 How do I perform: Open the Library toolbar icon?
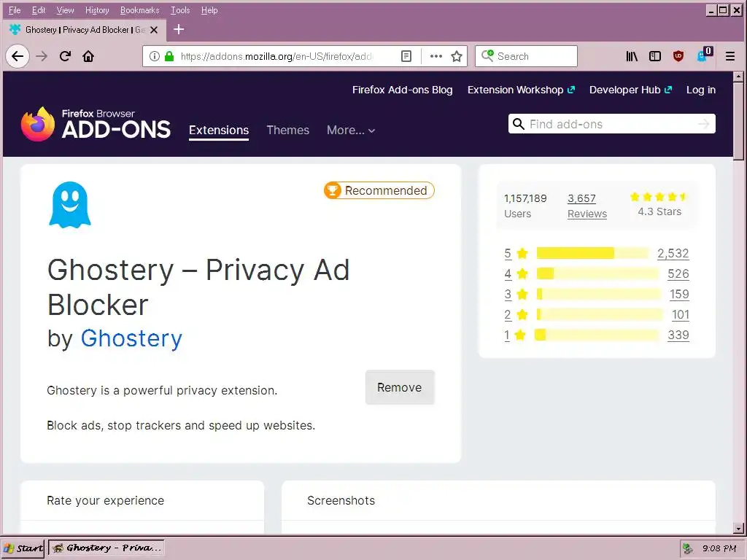pyautogui.click(x=632, y=56)
